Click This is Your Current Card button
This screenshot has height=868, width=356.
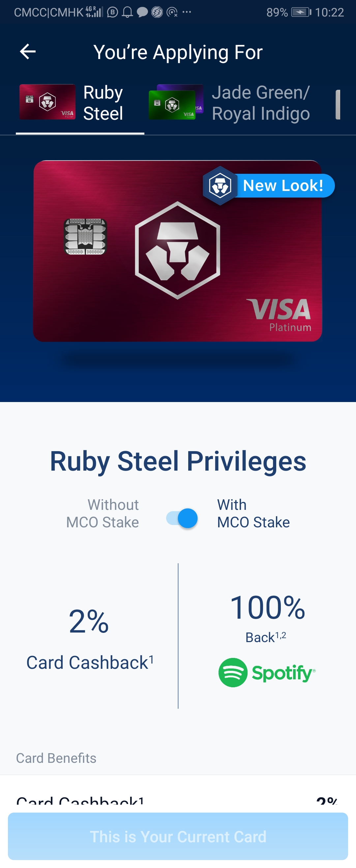click(178, 836)
